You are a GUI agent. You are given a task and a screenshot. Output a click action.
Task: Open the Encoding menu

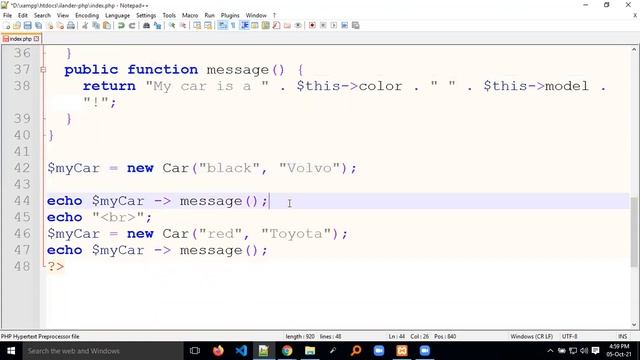click(87, 15)
